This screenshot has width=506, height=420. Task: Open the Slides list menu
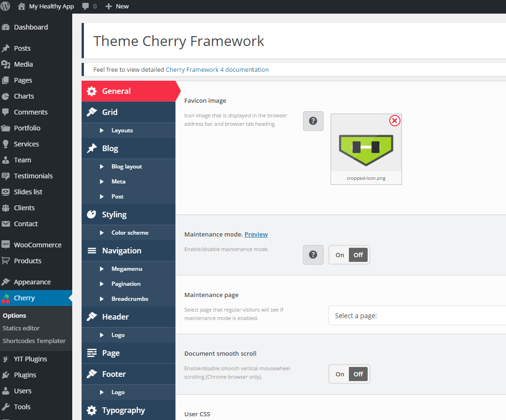coord(28,192)
